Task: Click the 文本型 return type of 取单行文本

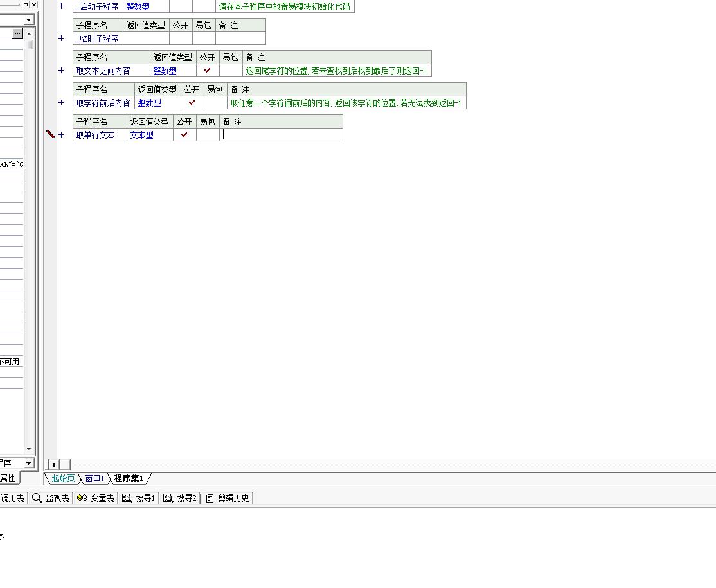Action: pyautogui.click(x=142, y=135)
